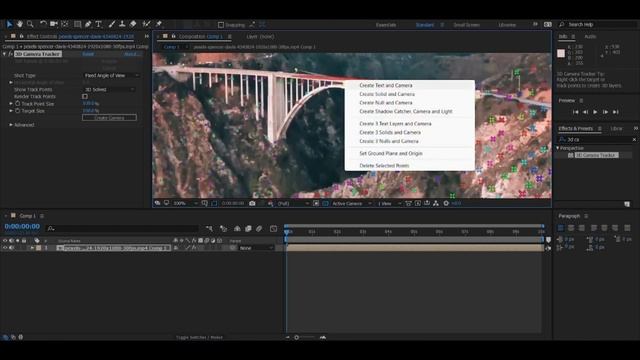Open layer Parent None dropdown
640x360 pixels.
(256, 248)
